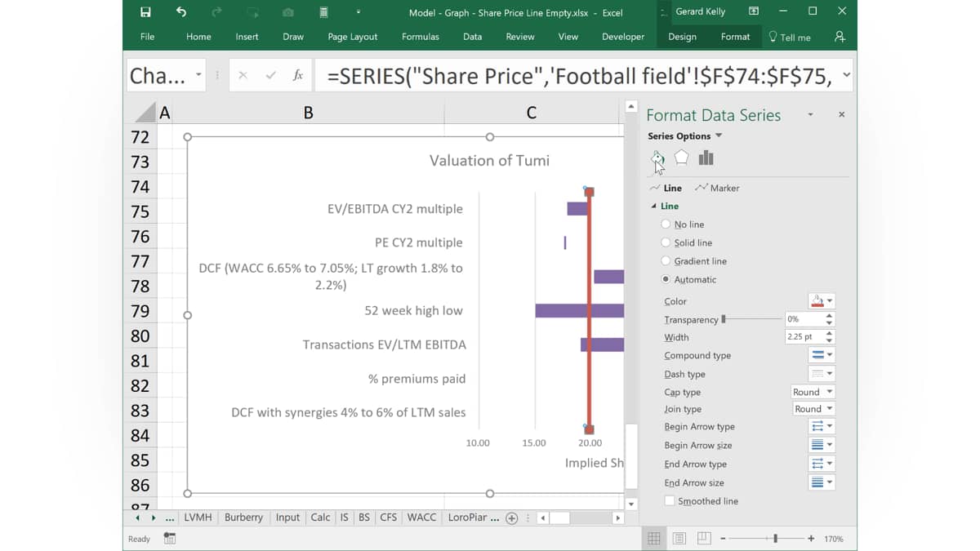This screenshot has height=551, width=980.
Task: Switch to the WACC sheet tab
Action: point(421,518)
